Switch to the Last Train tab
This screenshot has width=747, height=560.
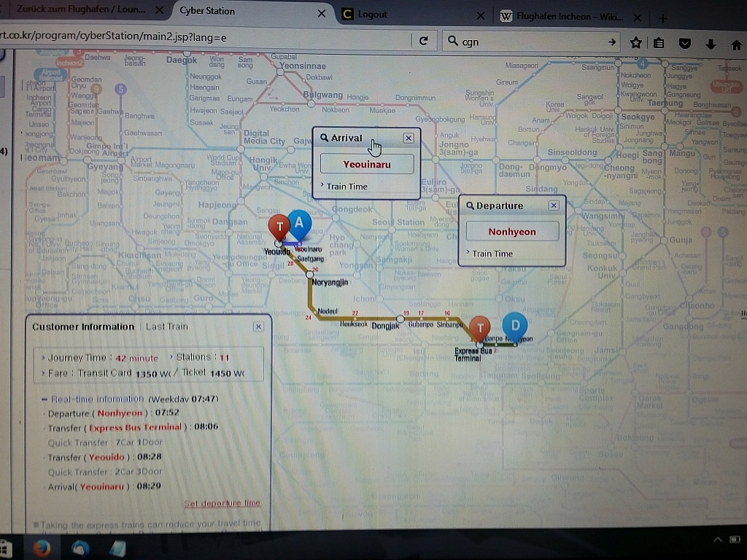[x=166, y=327]
